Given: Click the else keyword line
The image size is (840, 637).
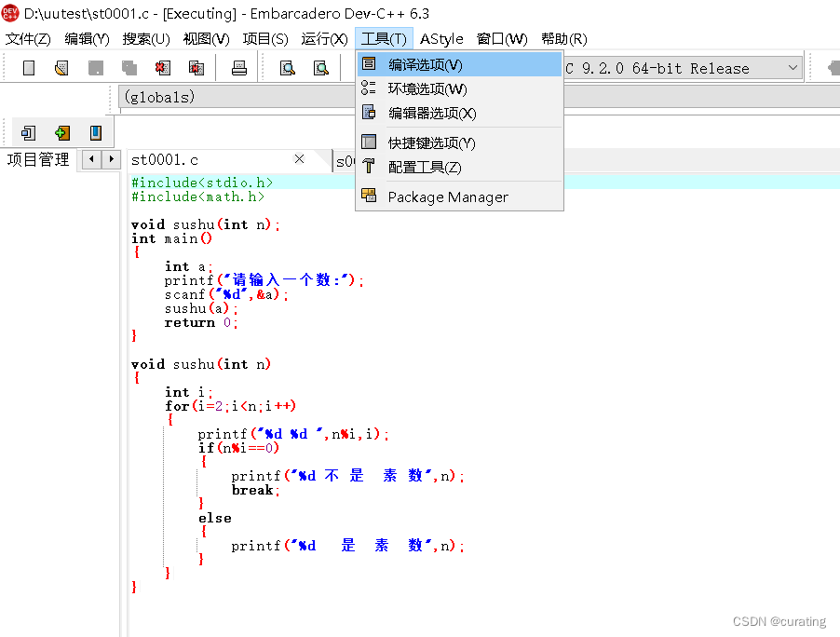Looking at the screenshot, I should [215, 518].
